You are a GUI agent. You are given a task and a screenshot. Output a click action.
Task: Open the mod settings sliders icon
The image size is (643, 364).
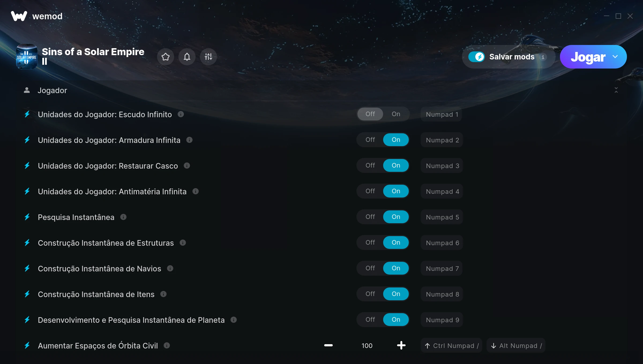pyautogui.click(x=208, y=57)
